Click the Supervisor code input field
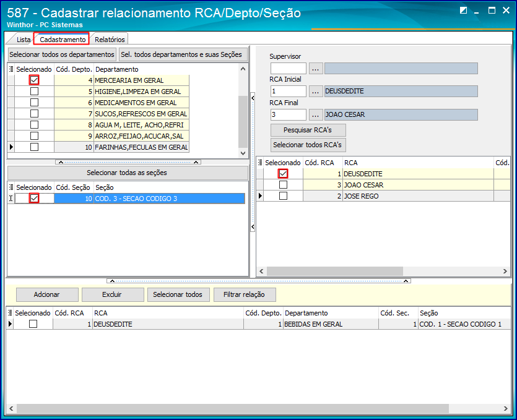The width and height of the screenshot is (517, 420). (x=288, y=69)
